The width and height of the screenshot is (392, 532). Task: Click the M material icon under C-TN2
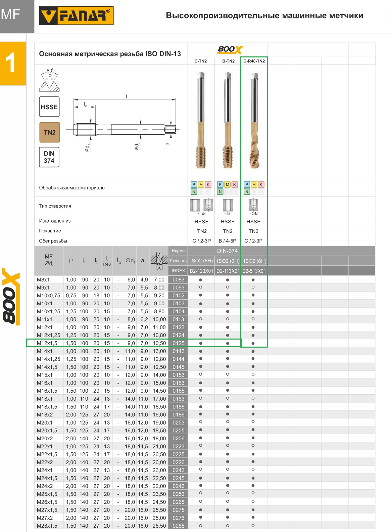(x=201, y=184)
